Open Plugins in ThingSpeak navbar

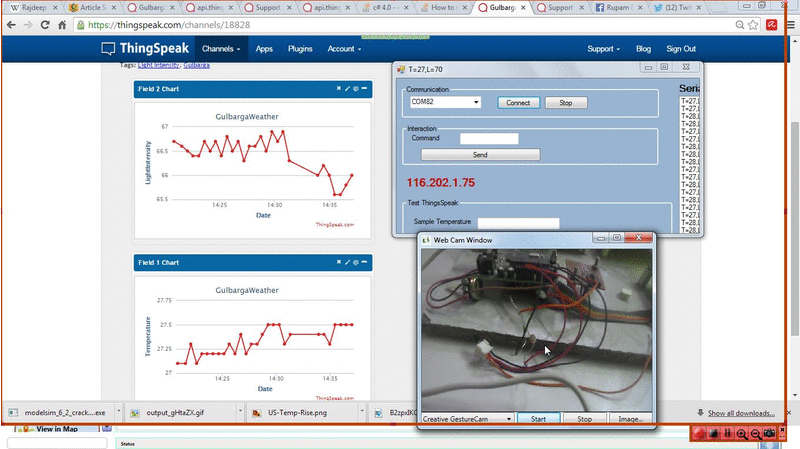[300, 49]
